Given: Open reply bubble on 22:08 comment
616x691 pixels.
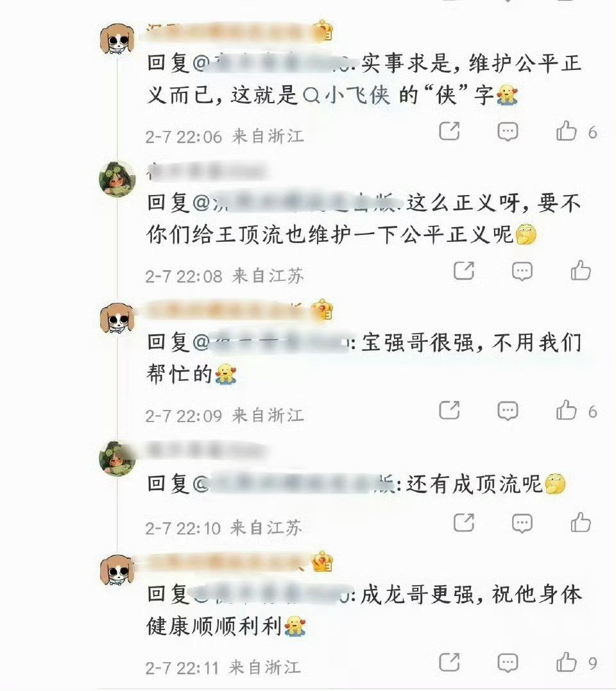Looking at the screenshot, I should (522, 271).
